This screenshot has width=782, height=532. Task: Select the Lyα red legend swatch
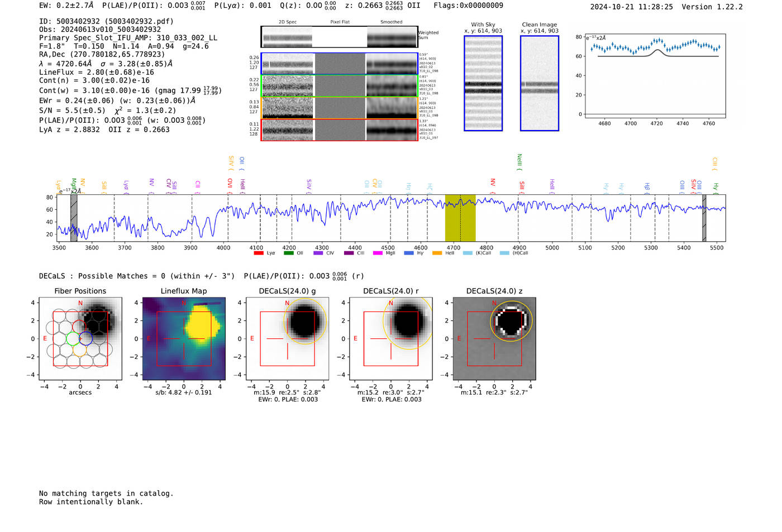258,253
